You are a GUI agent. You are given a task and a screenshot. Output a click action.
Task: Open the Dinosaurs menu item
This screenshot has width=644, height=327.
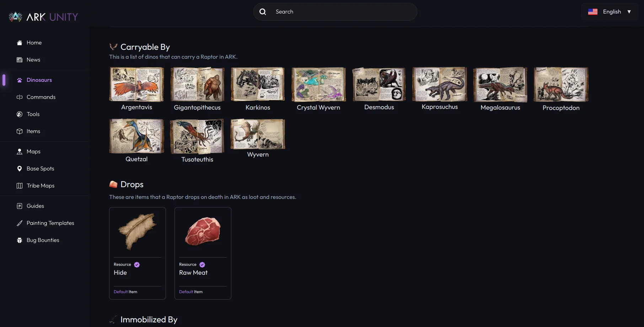[x=39, y=80]
